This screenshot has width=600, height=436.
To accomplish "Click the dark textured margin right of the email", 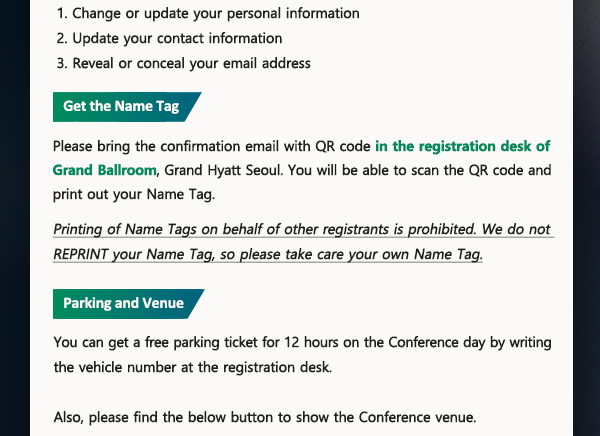I will click(586, 218).
